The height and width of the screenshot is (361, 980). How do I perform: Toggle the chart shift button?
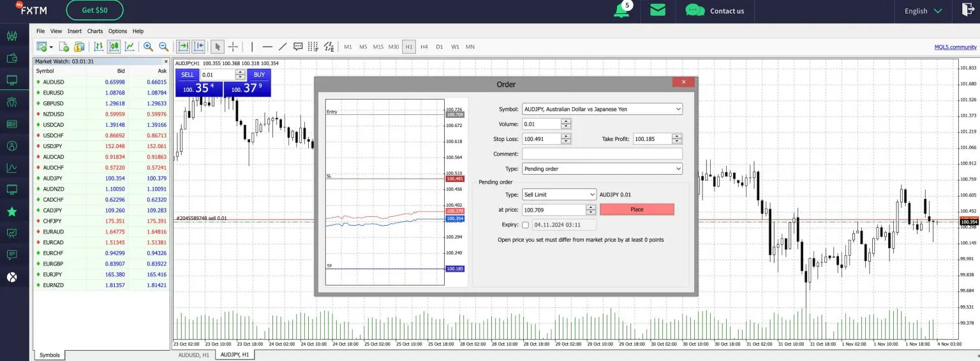coord(198,47)
